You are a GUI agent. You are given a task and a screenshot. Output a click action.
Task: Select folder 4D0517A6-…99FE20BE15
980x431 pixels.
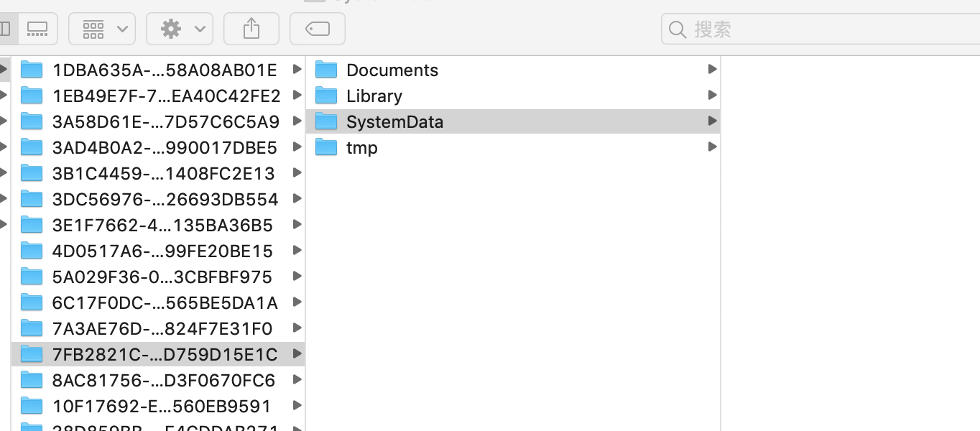(x=162, y=251)
